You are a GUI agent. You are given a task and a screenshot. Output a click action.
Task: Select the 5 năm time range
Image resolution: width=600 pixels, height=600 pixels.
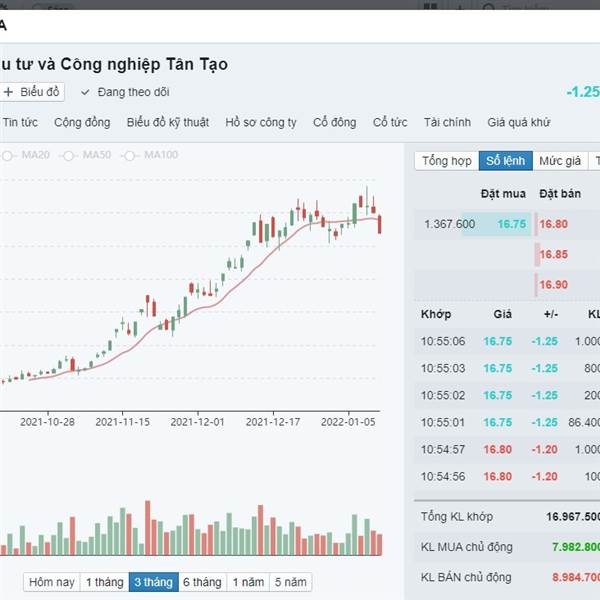point(290,582)
